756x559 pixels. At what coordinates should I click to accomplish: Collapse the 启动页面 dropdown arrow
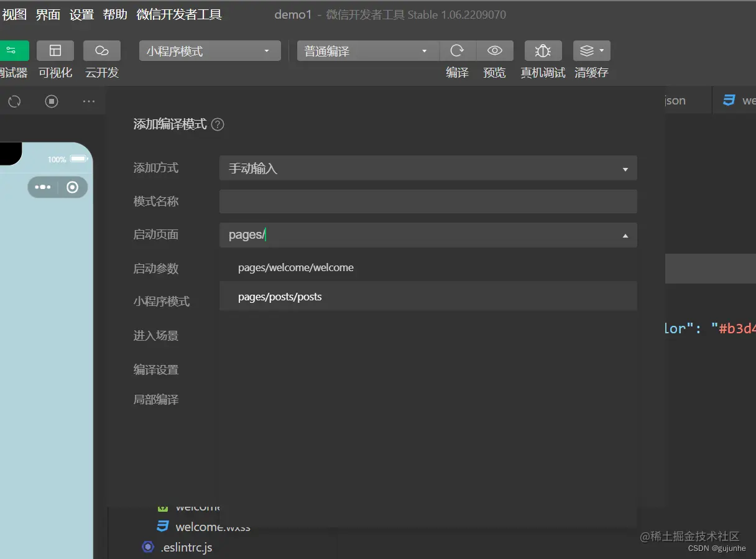(625, 236)
